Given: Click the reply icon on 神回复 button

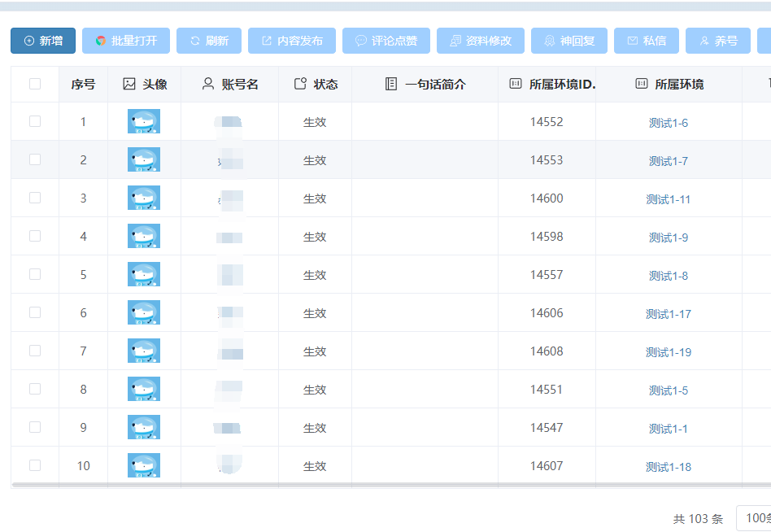Looking at the screenshot, I should tap(551, 40).
